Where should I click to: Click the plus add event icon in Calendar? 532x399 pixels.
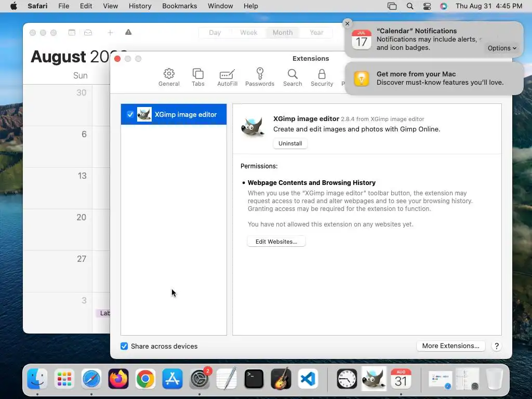click(x=110, y=33)
